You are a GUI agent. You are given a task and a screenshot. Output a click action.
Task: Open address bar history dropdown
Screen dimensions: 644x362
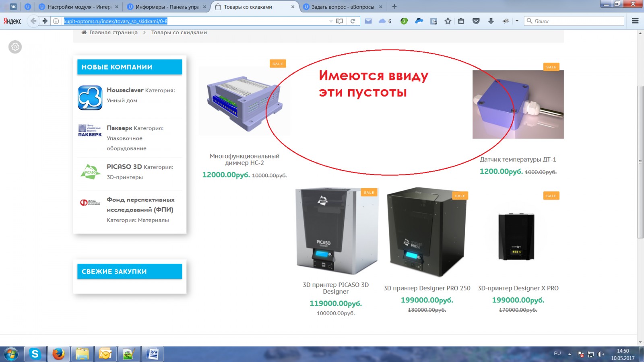pos(331,21)
